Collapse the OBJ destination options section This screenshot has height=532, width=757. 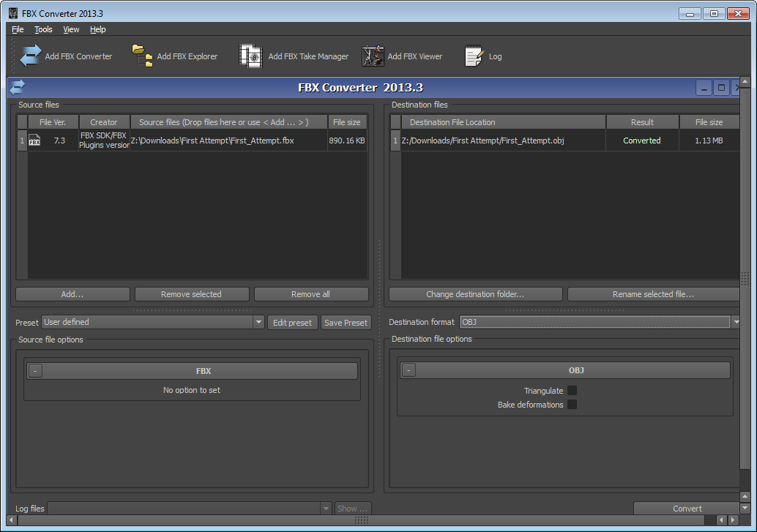pyautogui.click(x=409, y=370)
